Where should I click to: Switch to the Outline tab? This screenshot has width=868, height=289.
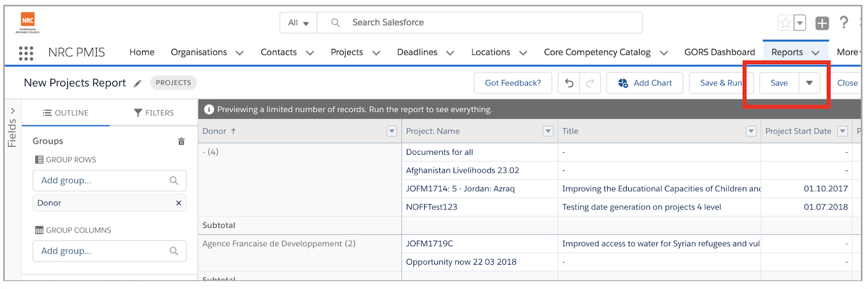click(x=66, y=113)
